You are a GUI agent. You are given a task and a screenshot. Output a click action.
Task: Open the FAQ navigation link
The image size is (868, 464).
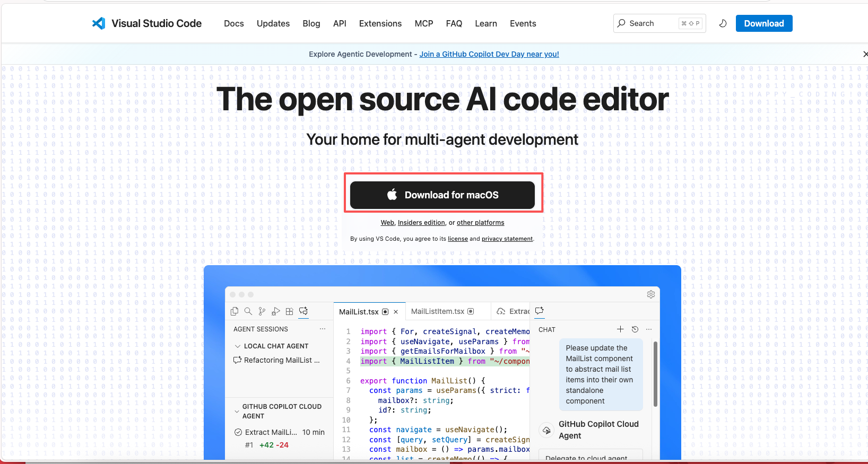(x=454, y=23)
